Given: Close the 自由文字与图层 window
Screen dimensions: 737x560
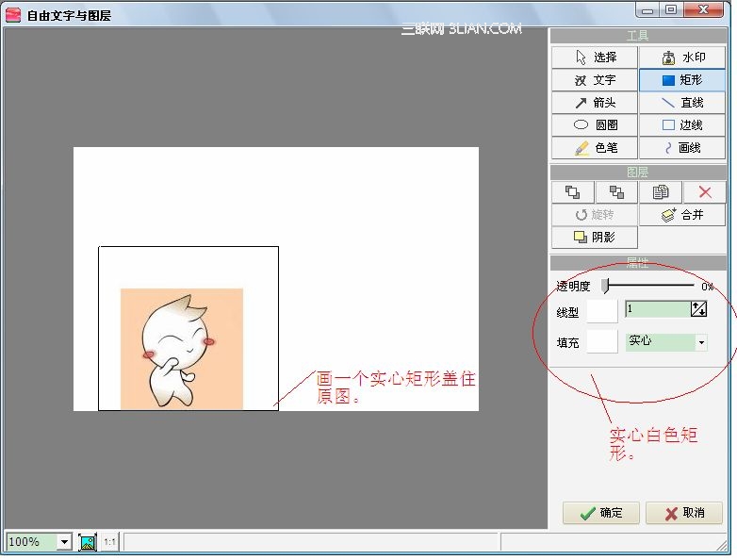Looking at the screenshot, I should pyautogui.click(x=703, y=10).
